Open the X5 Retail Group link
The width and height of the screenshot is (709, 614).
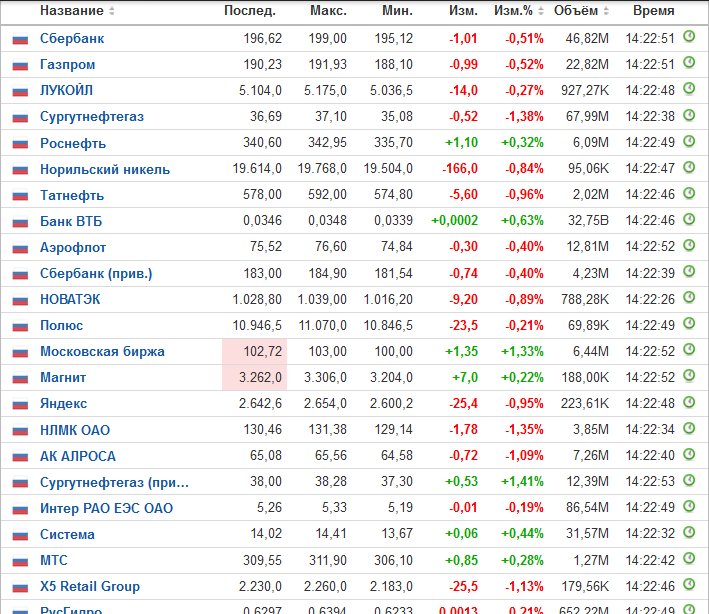coord(90,586)
